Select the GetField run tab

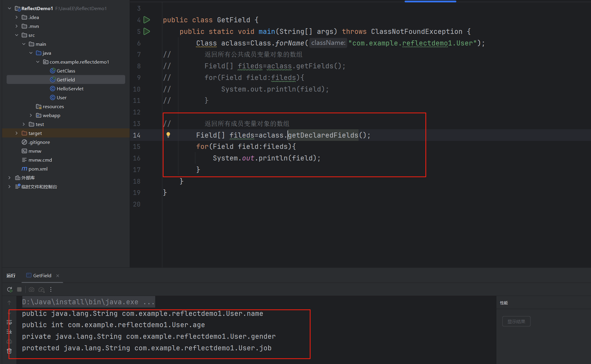(x=42, y=275)
